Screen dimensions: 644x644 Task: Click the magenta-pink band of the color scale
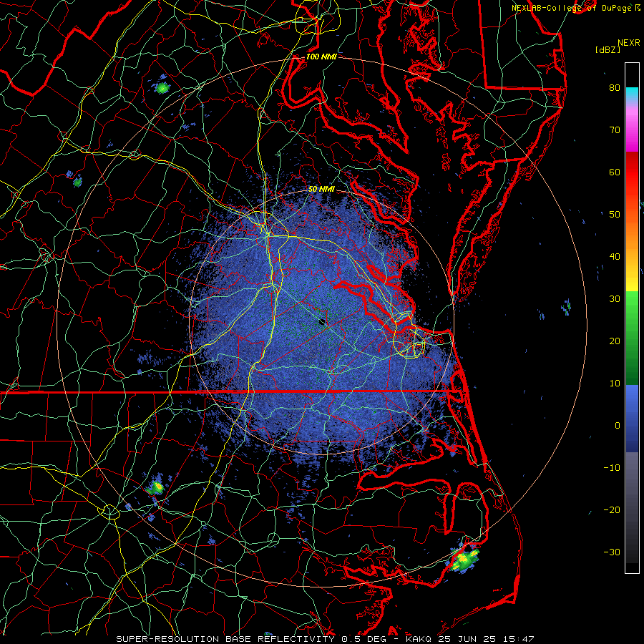(632, 128)
